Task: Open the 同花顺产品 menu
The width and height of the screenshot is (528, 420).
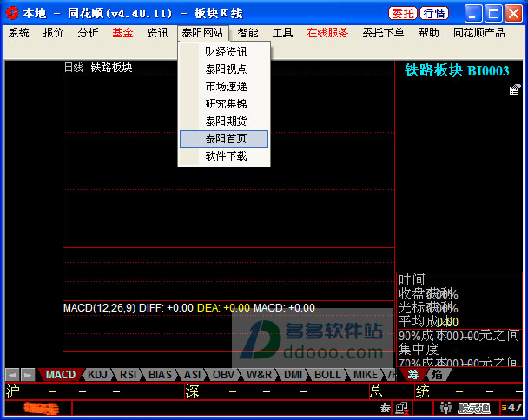Action: (478, 33)
